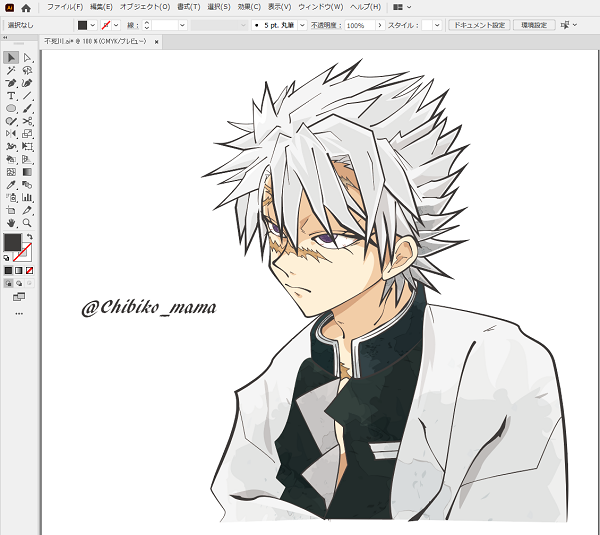
Task: Set paint type to Color
Action: (x=8, y=271)
